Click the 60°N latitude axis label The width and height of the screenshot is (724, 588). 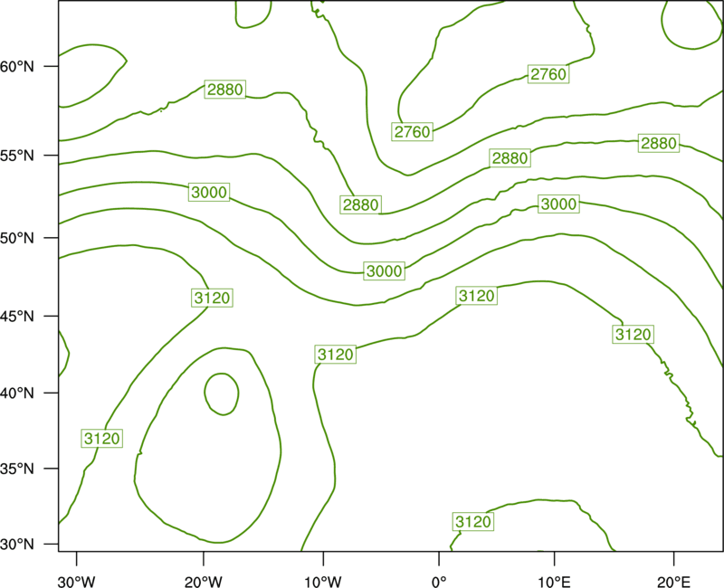click(x=17, y=66)
